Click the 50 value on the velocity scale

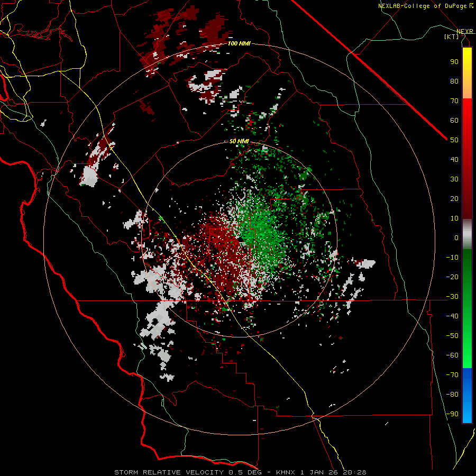coord(454,140)
